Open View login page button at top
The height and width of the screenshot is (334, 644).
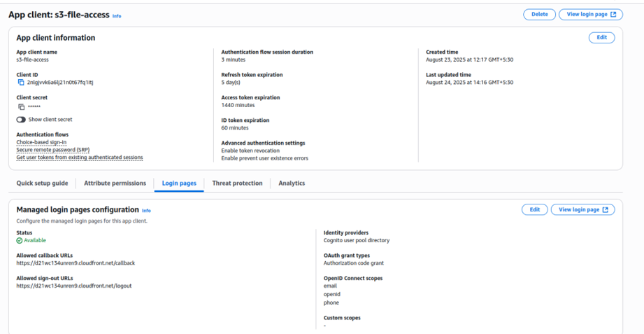click(x=591, y=15)
